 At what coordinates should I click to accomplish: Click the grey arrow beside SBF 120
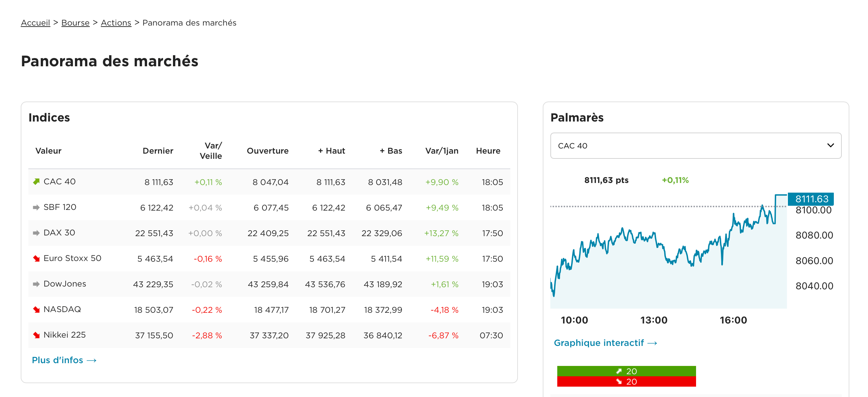[x=36, y=207]
